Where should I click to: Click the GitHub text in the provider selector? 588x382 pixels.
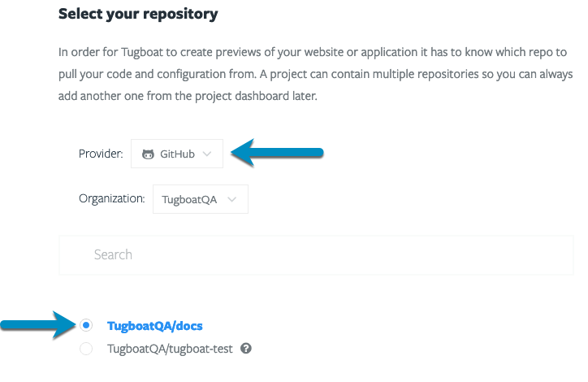[177, 154]
